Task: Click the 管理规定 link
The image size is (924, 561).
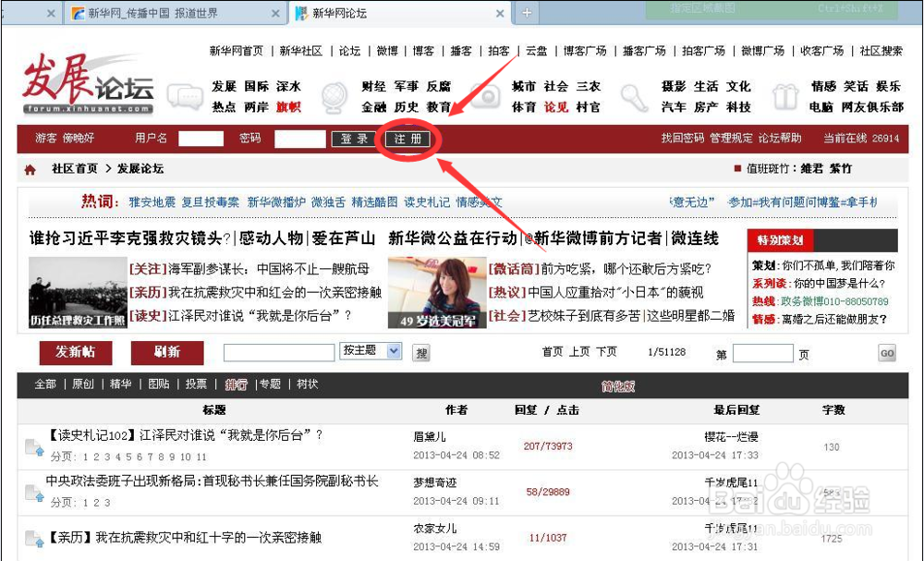Action: pos(731,138)
